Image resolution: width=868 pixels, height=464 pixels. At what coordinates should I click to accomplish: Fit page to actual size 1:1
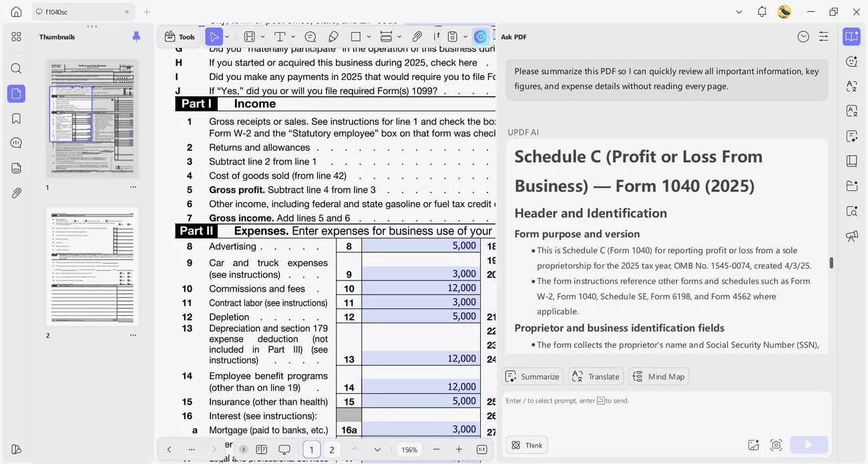click(x=481, y=449)
